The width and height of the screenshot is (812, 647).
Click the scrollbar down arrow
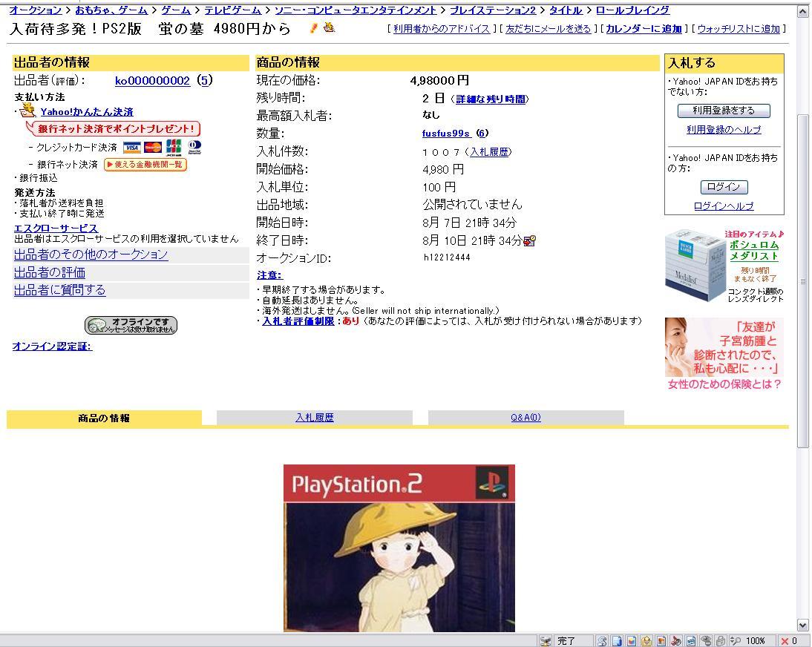(x=803, y=625)
